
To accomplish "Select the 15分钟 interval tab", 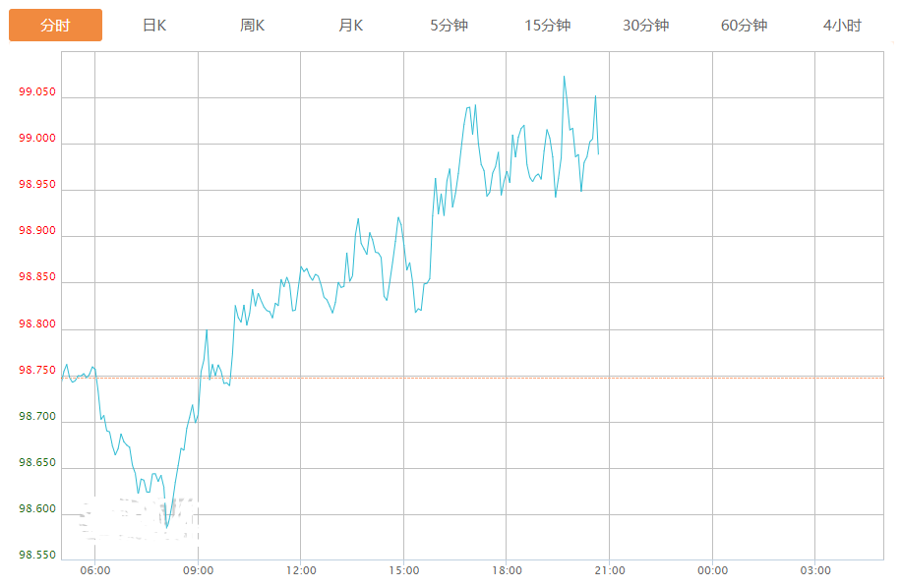I will point(548,26).
